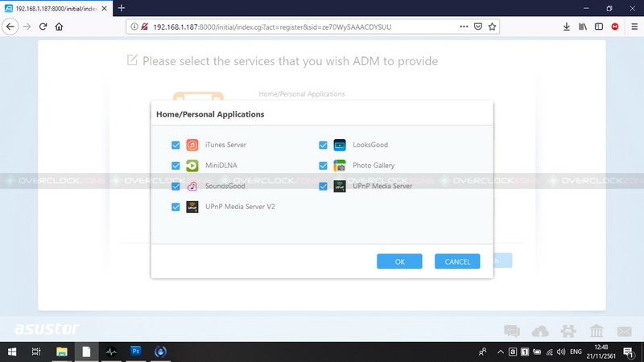Click the ENG language indicator
This screenshot has height=362, width=644.
tap(576, 352)
